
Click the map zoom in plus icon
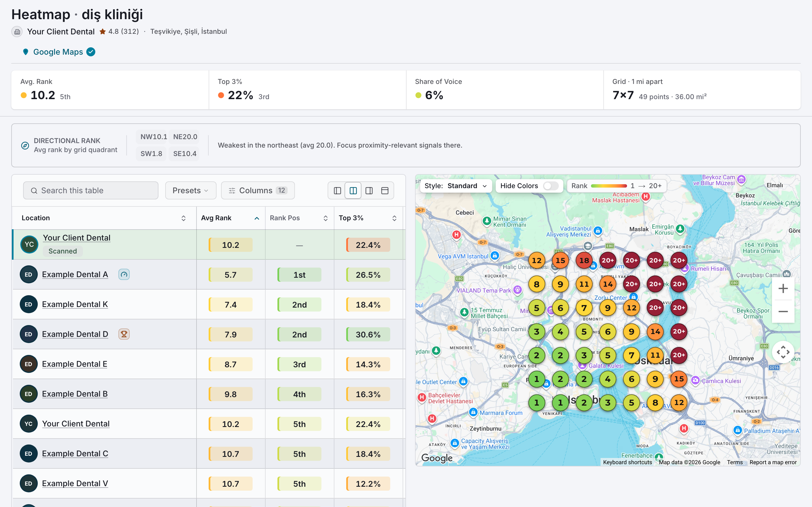click(783, 288)
